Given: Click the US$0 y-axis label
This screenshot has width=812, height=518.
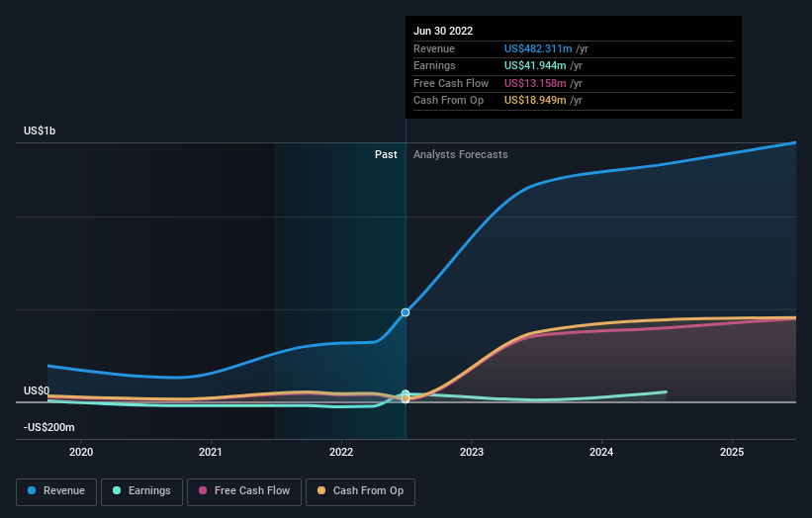Looking at the screenshot, I should pyautogui.click(x=37, y=390).
